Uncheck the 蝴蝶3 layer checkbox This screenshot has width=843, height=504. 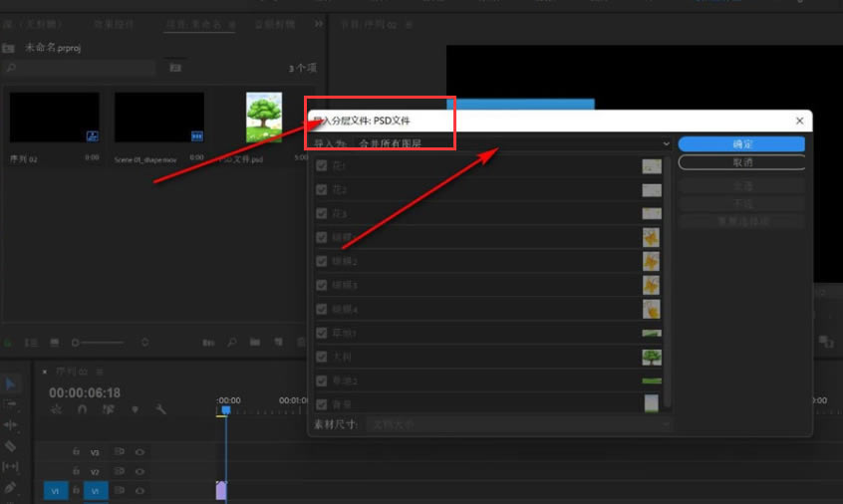coord(322,285)
